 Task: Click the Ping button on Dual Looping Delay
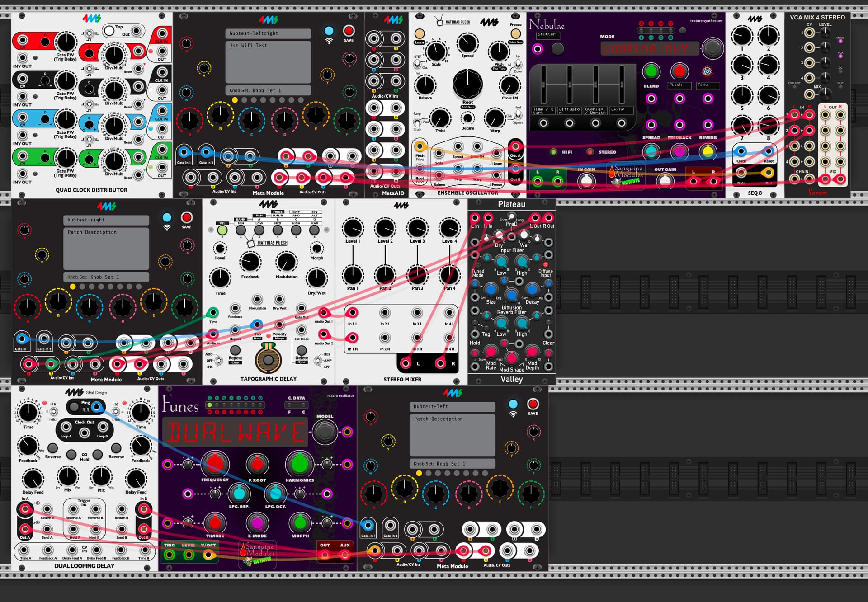coord(73,407)
